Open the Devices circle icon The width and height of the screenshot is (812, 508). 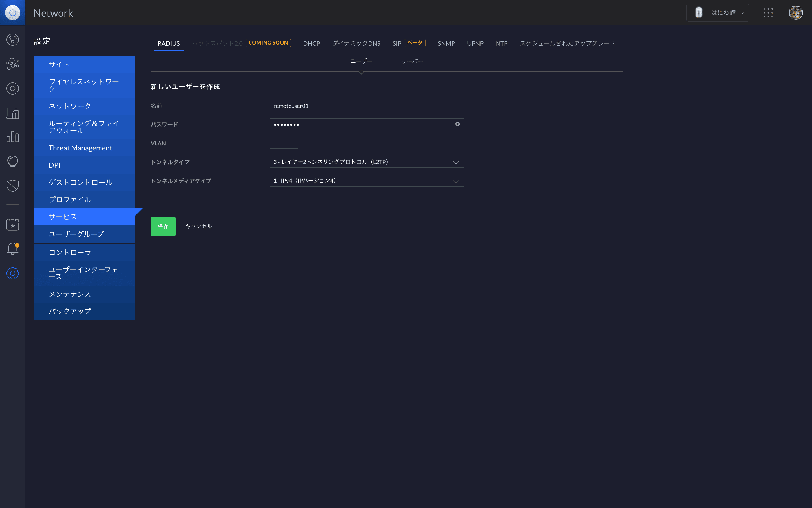click(12, 88)
